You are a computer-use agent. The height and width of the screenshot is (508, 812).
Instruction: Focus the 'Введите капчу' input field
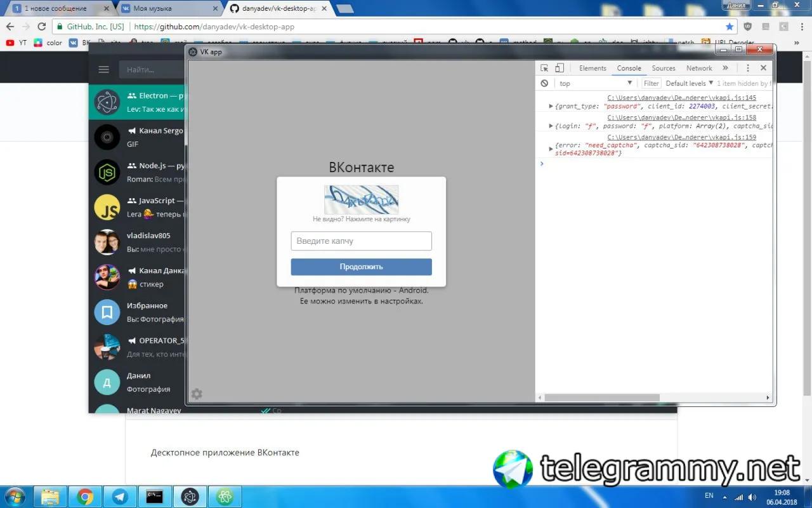click(362, 241)
